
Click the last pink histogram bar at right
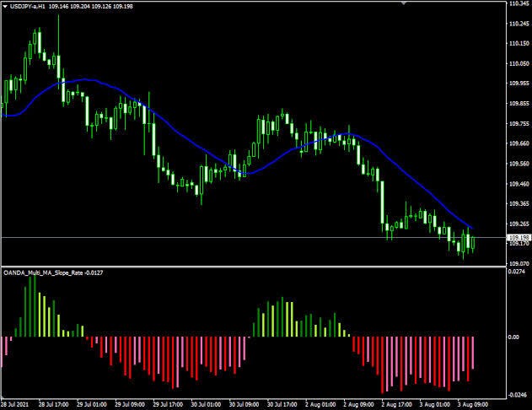(473, 353)
